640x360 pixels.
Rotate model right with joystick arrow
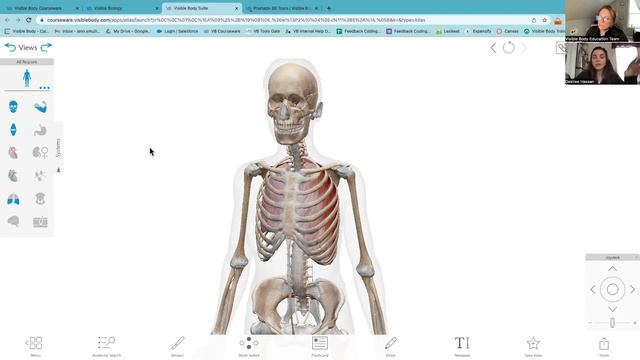[x=632, y=289]
